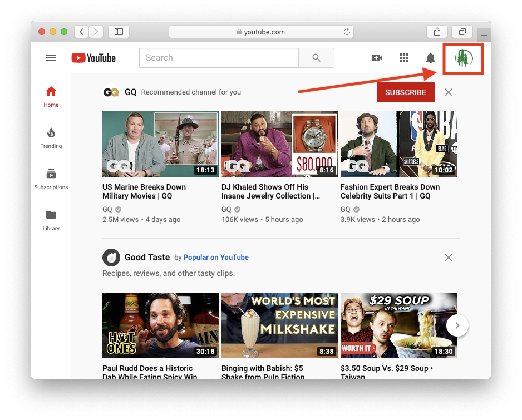
Task: Go to Home in the sidebar
Action: tap(51, 97)
